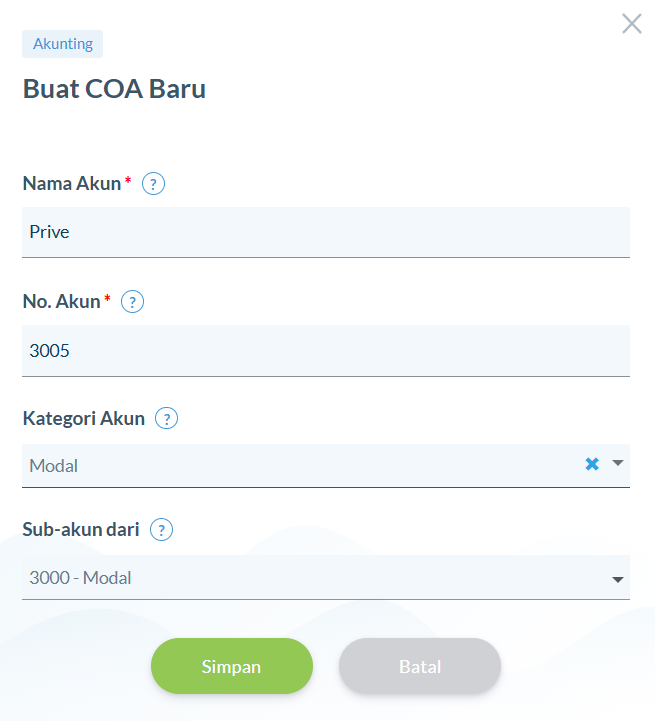
Task: Click the Kategori Akun field label
Action: coord(84,418)
